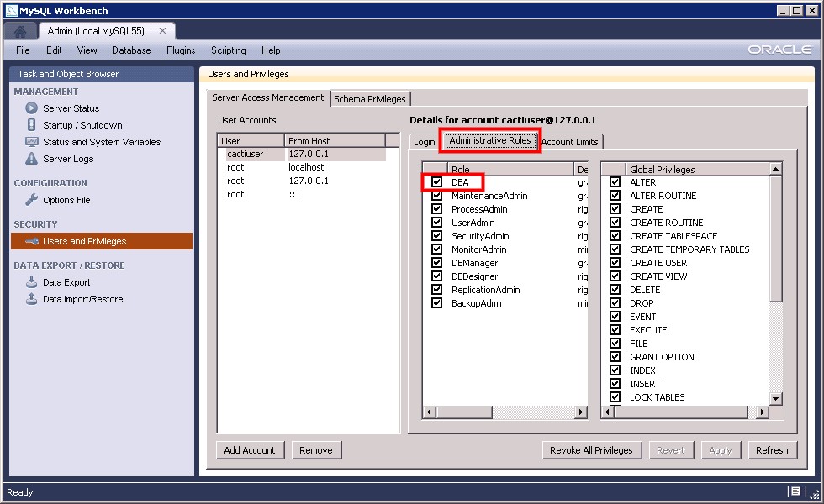Viewport: 824px width, 504px height.
Task: Toggle the DROP global privilege checkbox
Action: [x=615, y=303]
